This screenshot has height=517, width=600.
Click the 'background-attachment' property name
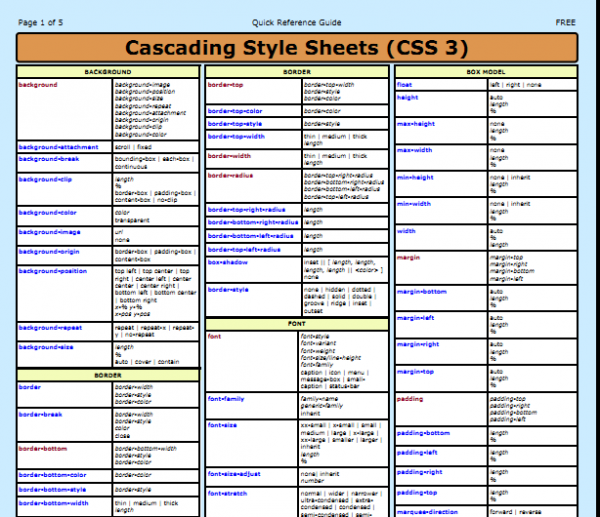[59, 147]
